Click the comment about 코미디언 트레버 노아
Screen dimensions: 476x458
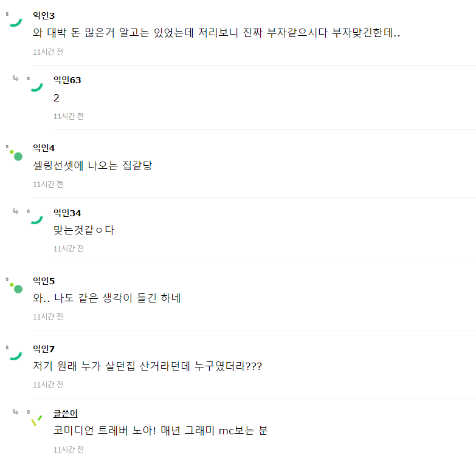tap(160, 431)
